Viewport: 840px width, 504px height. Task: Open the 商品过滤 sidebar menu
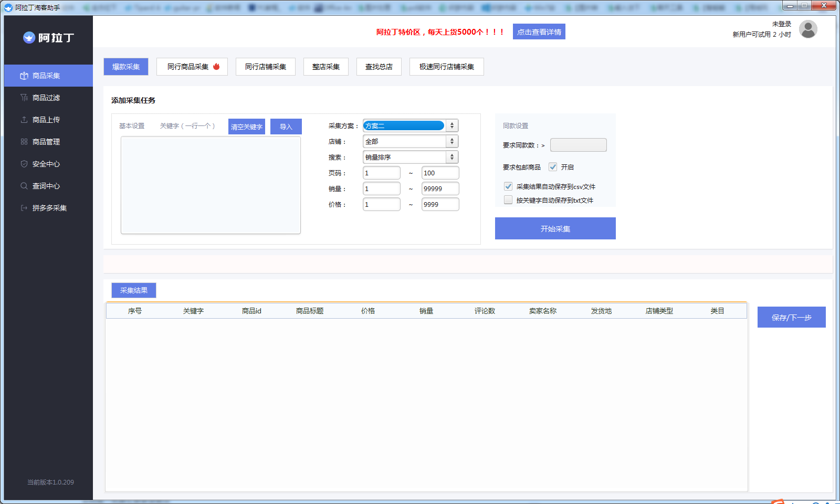pos(48,98)
